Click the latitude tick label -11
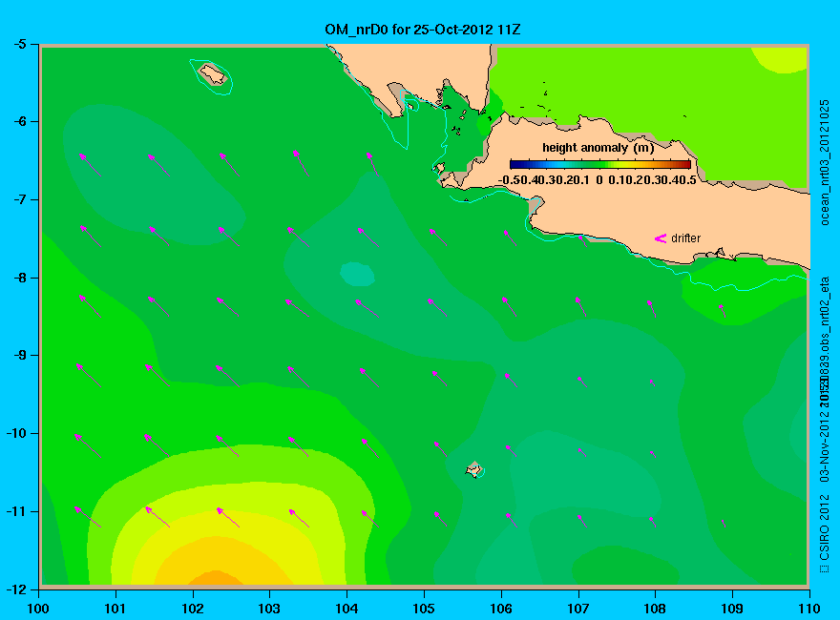 point(16,511)
